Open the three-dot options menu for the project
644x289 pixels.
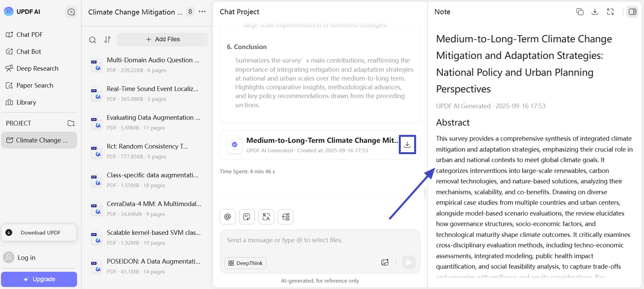[202, 11]
